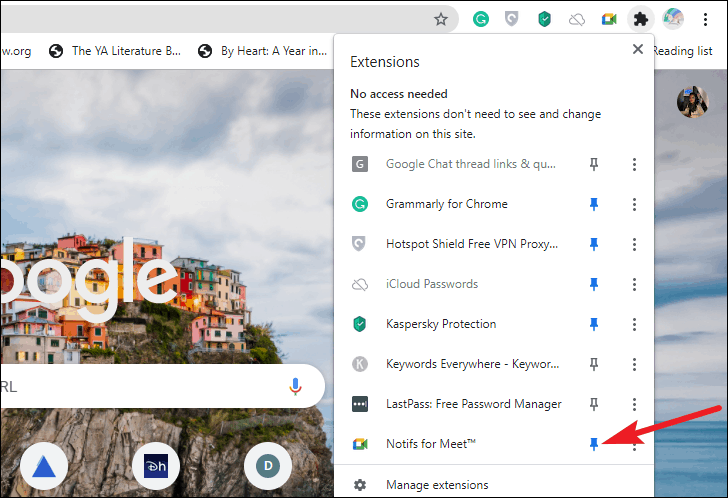This screenshot has height=498, width=728.
Task: Open the Notifs for Meet toolbar icon
Action: pyautogui.click(x=609, y=19)
